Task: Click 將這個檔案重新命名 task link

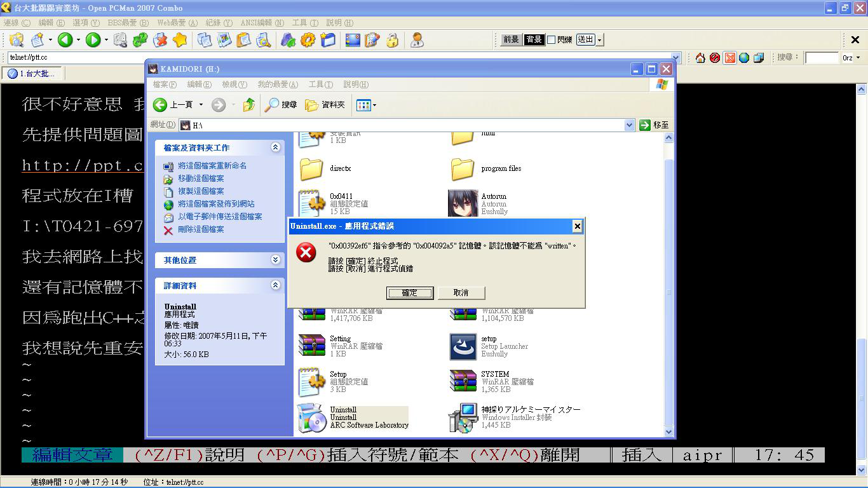Action: click(212, 166)
